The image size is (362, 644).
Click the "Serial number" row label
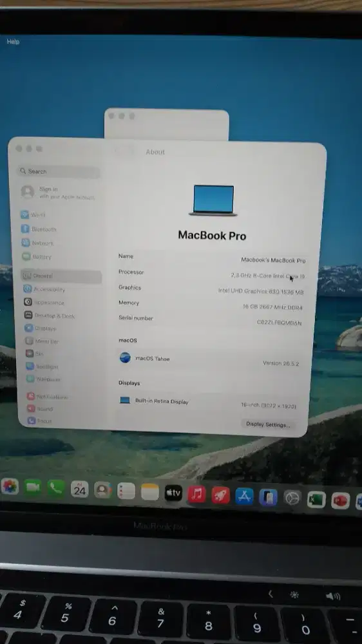click(x=136, y=318)
